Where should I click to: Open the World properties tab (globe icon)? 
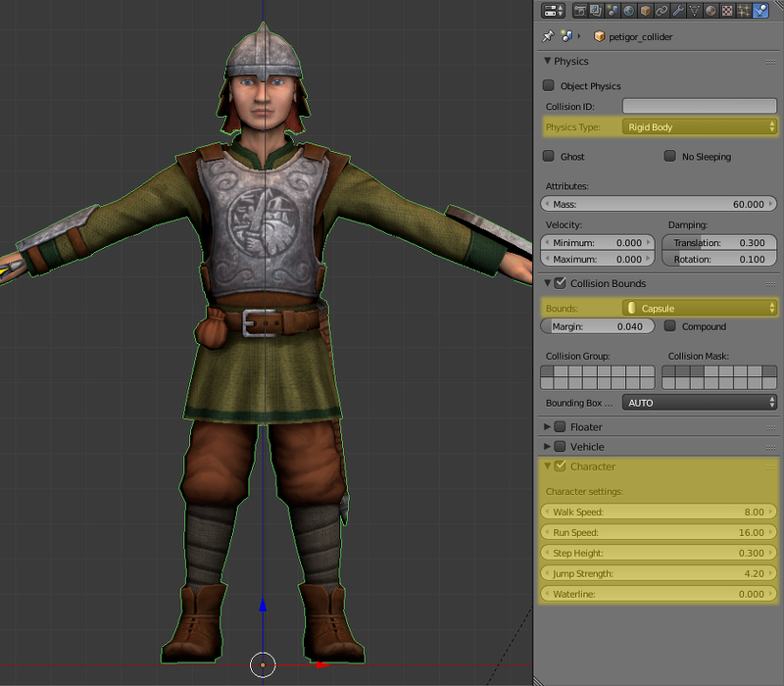tap(629, 11)
